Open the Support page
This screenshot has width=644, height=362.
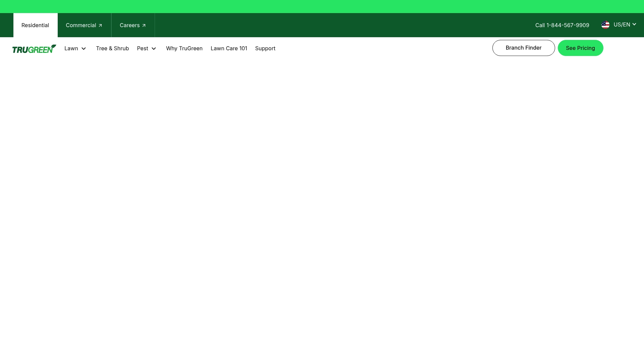click(x=265, y=48)
